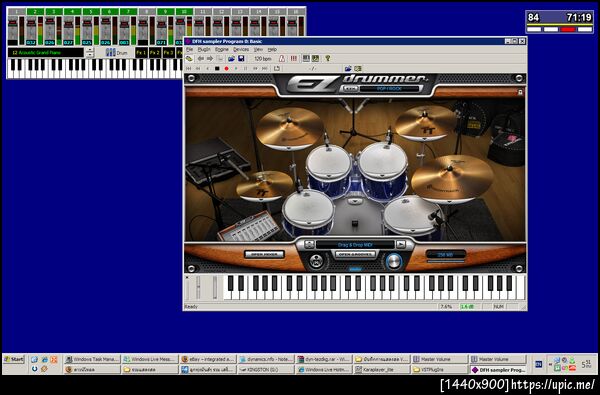
Task: Open the PlugIn menu
Action: click(204, 50)
